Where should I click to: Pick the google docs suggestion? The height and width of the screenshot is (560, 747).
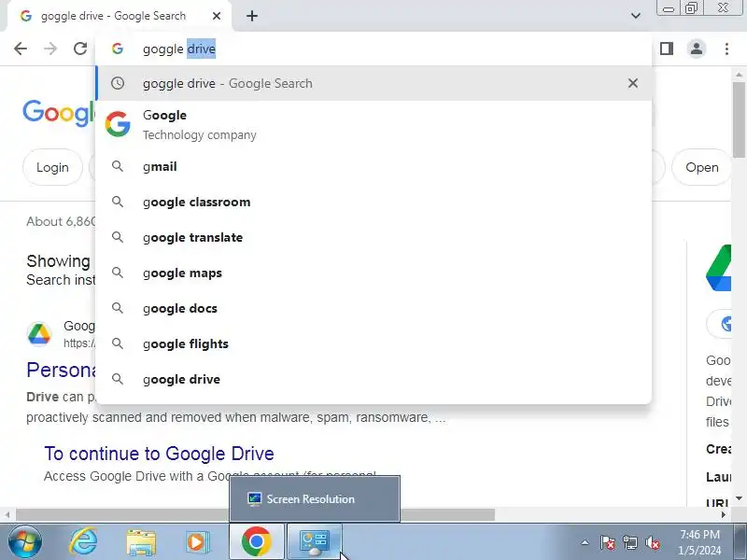coord(373,309)
